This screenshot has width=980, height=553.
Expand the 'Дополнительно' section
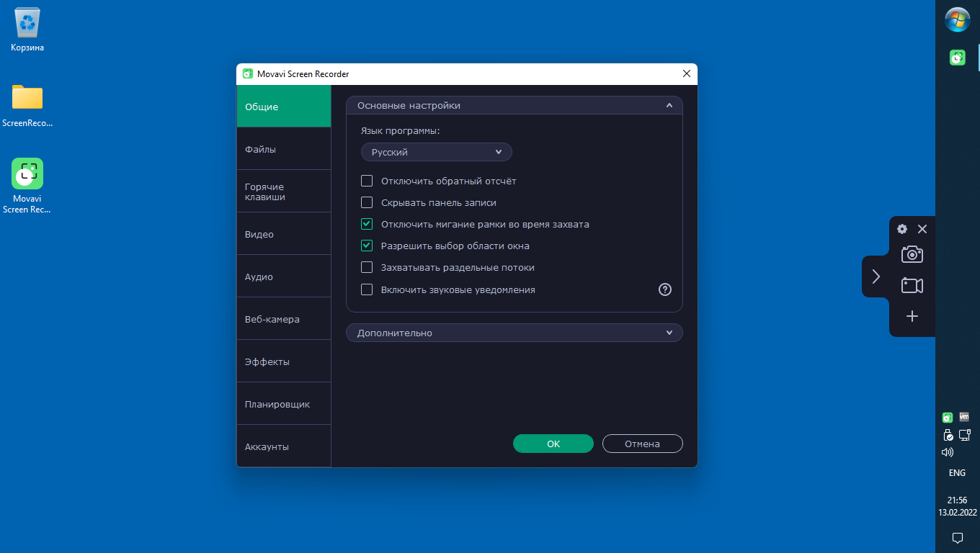[514, 333]
